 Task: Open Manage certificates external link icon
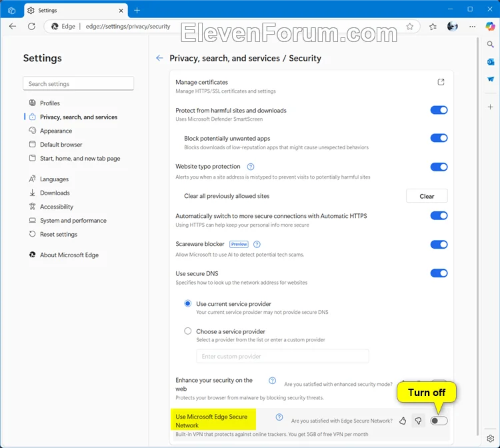click(x=441, y=82)
